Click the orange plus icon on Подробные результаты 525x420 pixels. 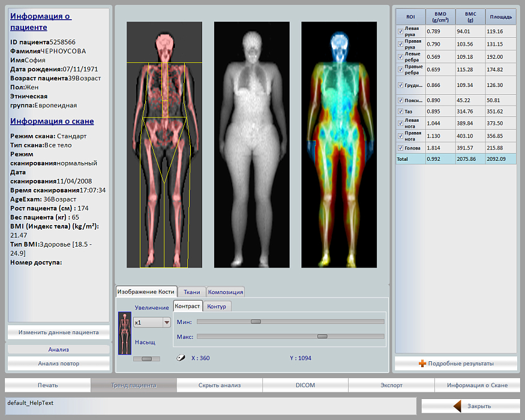point(422,364)
